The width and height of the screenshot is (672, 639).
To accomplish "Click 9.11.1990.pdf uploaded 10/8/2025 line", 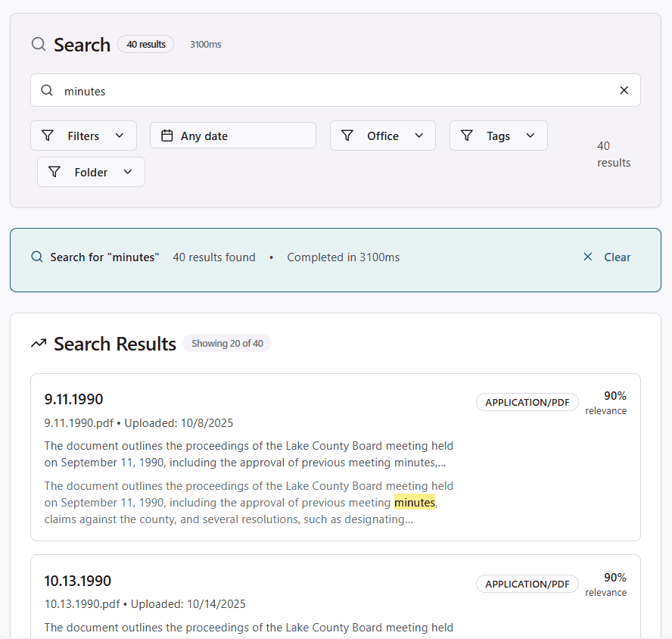I will (138, 423).
